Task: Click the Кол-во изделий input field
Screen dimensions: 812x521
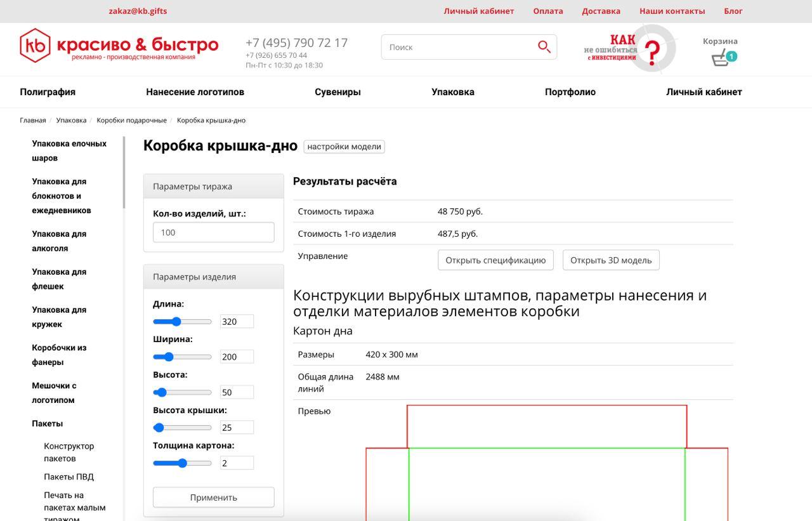Action: click(x=213, y=232)
